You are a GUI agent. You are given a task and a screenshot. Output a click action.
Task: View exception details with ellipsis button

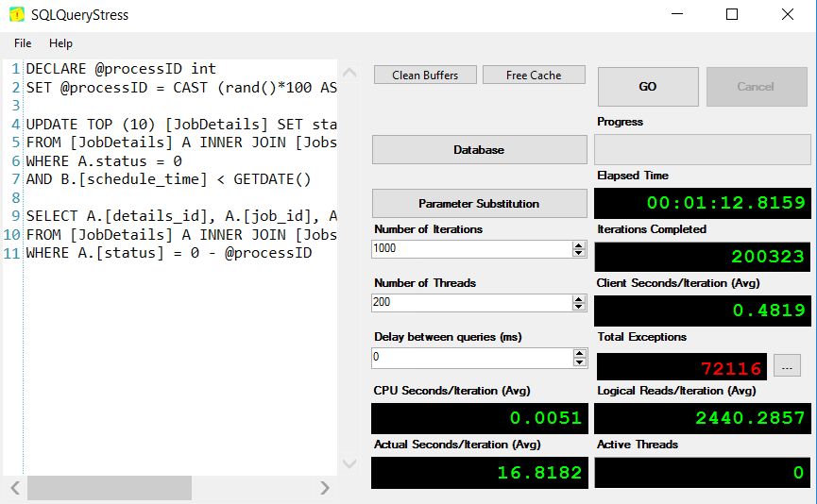coord(787,365)
